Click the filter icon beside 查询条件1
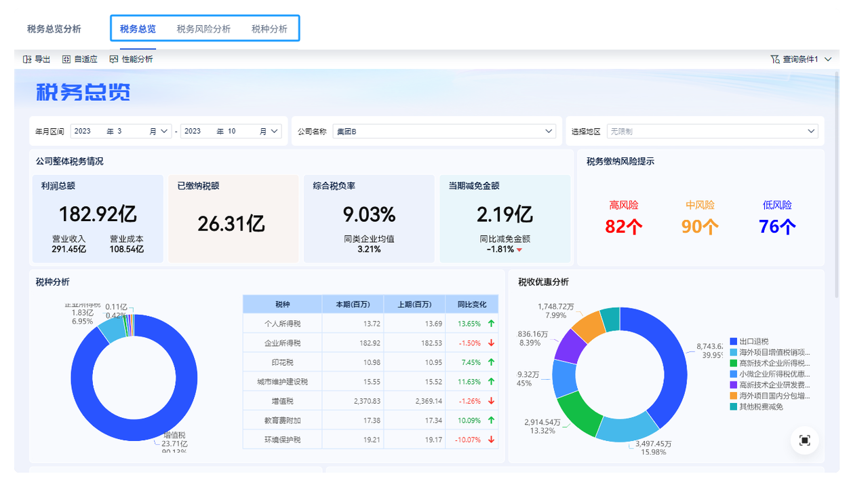This screenshot has width=868, height=481. click(x=774, y=59)
